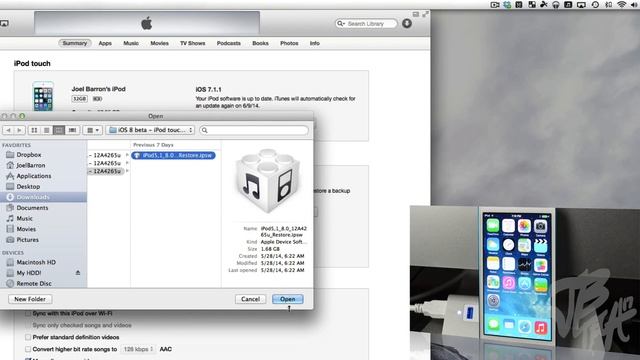Select Dropbox in Favorites sidebar
Image resolution: width=640 pixels, height=360 pixels.
(x=29, y=155)
